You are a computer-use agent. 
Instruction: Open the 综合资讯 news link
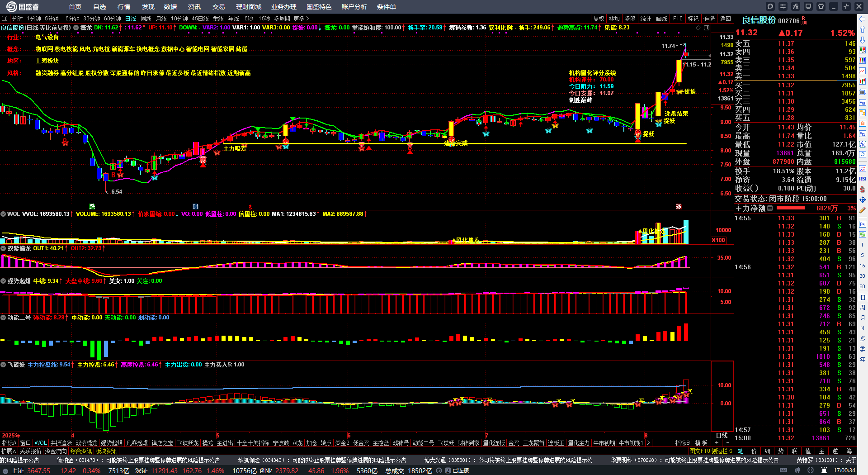click(x=81, y=451)
